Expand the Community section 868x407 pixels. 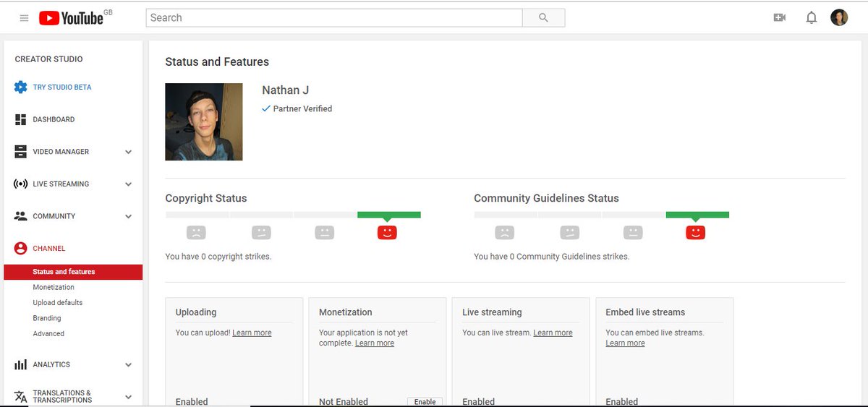coord(128,216)
